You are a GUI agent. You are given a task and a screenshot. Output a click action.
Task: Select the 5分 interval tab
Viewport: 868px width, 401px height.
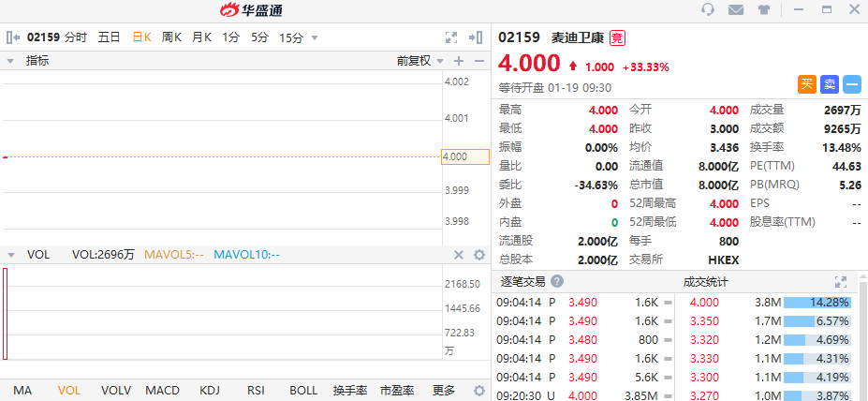point(259,37)
